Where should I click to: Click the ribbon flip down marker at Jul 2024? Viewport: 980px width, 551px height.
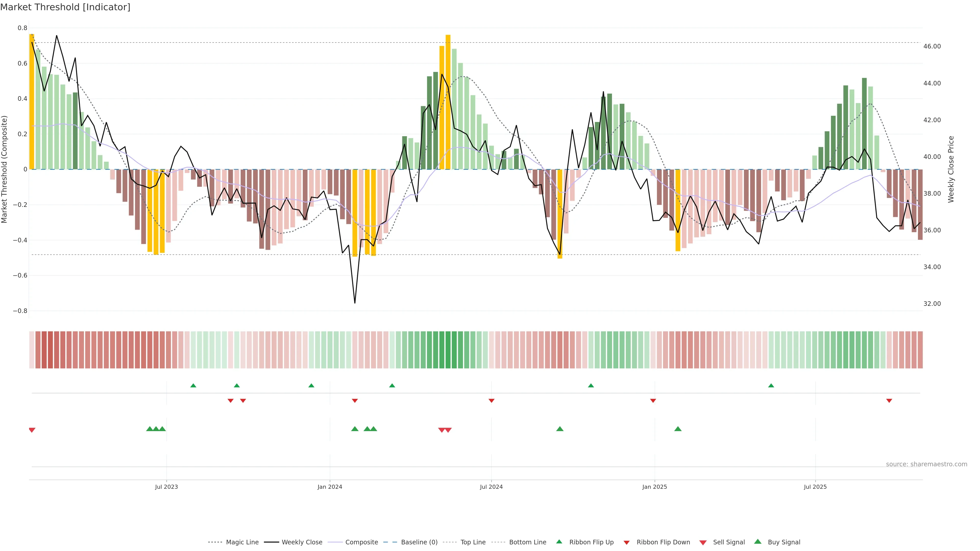(491, 401)
